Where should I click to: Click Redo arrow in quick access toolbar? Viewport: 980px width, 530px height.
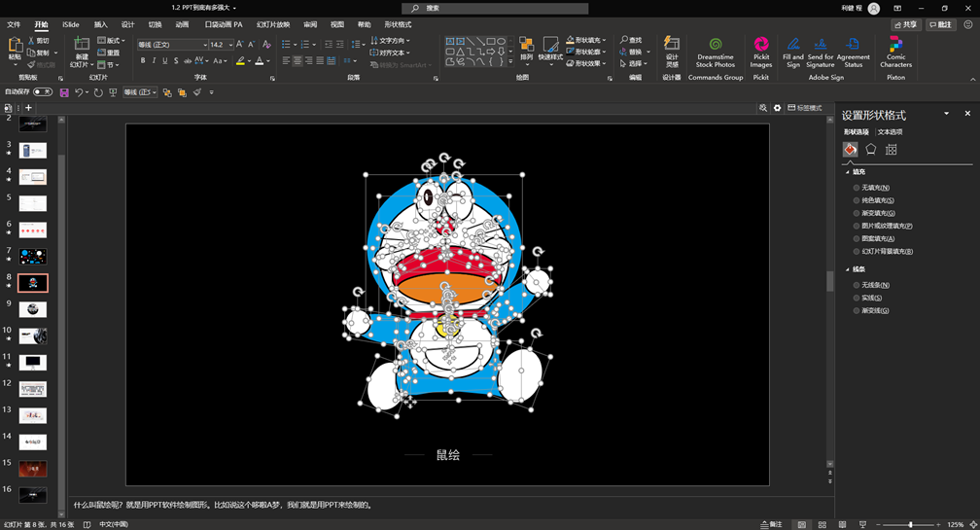point(98,92)
